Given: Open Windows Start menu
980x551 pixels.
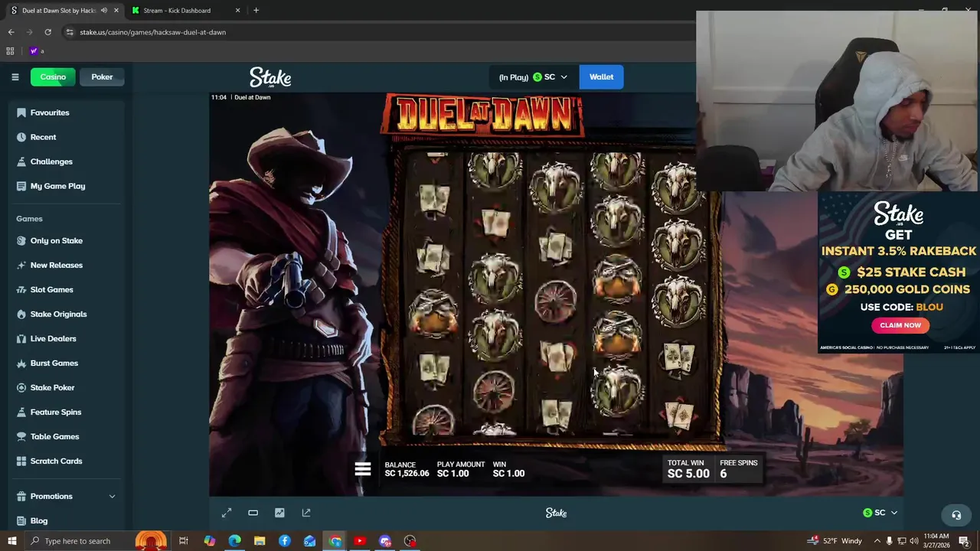Looking at the screenshot, I should pyautogui.click(x=12, y=541).
